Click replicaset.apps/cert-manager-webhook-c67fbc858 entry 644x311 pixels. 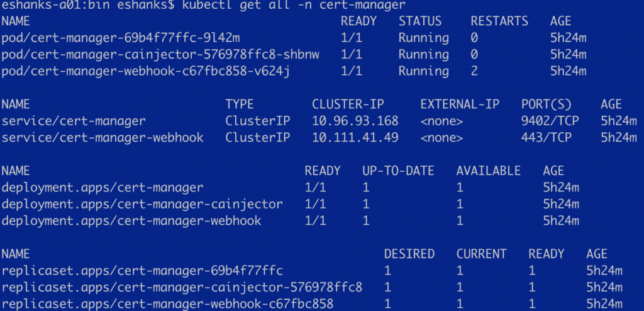[x=167, y=304]
